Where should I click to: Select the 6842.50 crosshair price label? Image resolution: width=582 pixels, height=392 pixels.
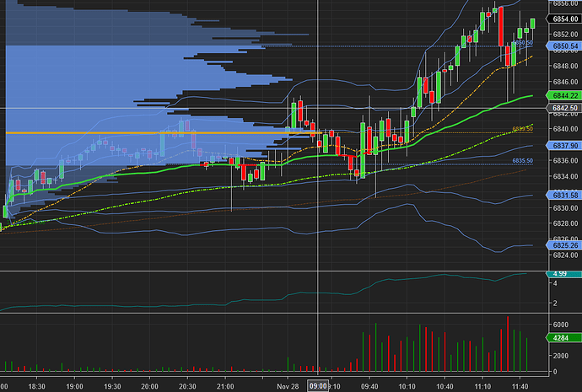(561, 109)
